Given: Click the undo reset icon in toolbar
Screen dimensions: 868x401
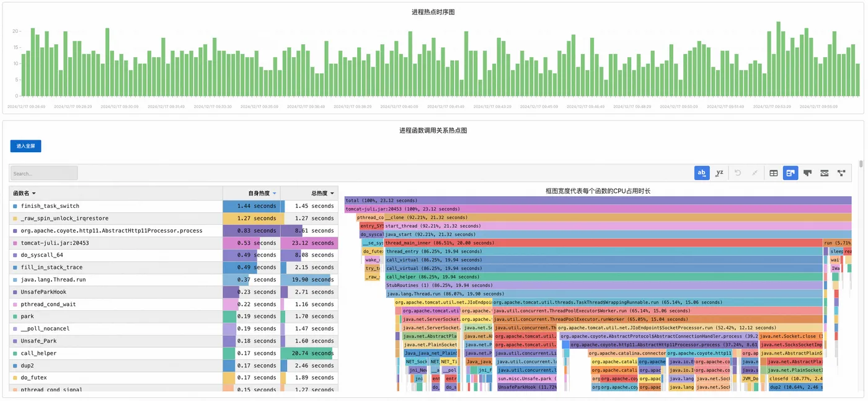Looking at the screenshot, I should pyautogui.click(x=738, y=173).
